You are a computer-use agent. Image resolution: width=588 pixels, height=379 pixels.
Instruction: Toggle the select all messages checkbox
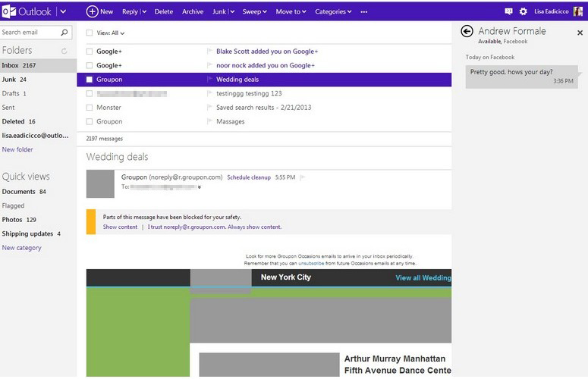[x=90, y=33]
